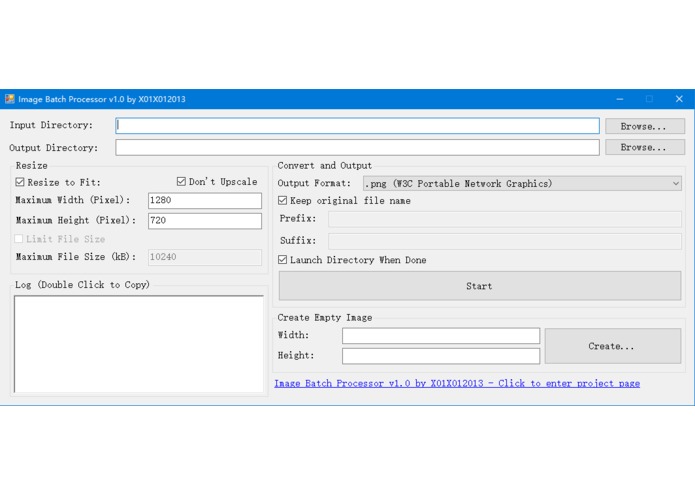Image resolution: width=695 pixels, height=494 pixels.
Task: Open the project page link
Action: pos(457,383)
